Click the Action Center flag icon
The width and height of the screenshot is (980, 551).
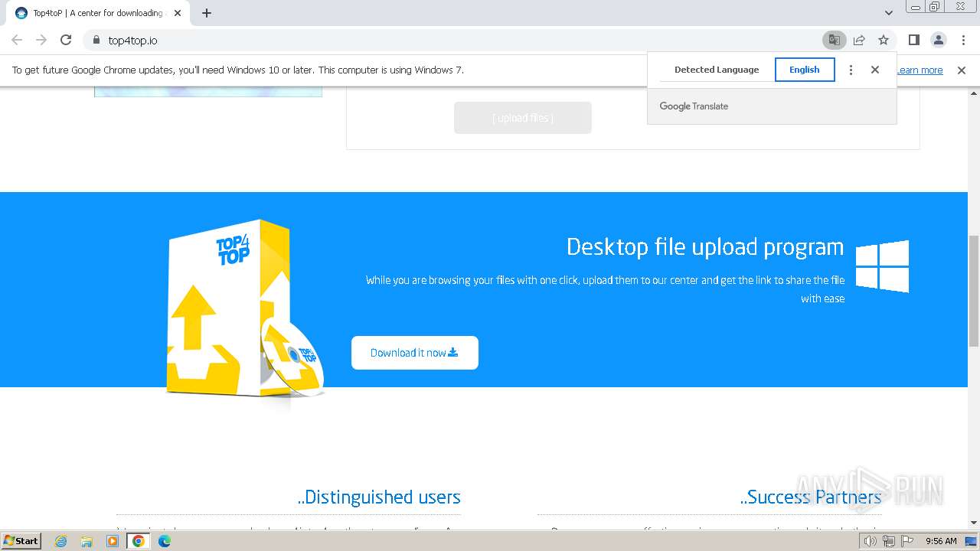(x=906, y=541)
